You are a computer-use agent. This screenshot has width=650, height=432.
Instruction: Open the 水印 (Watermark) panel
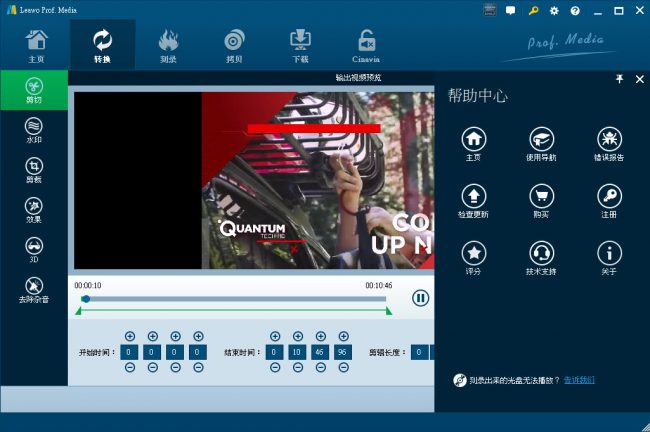pyautogui.click(x=34, y=130)
